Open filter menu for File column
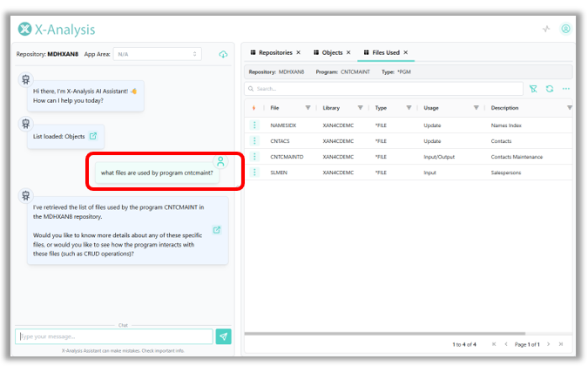 tap(308, 108)
